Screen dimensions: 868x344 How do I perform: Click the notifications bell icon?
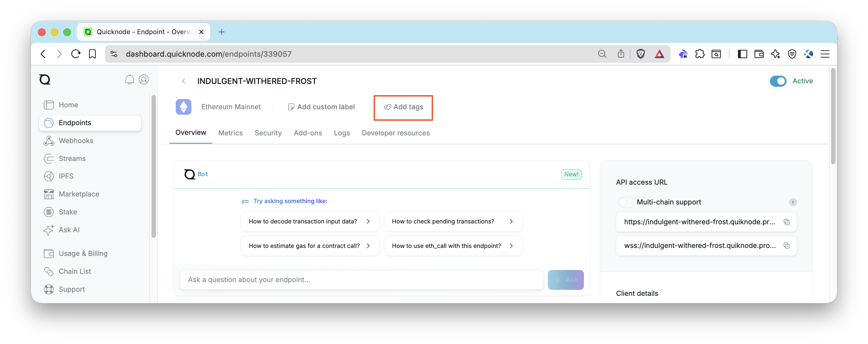pos(129,80)
